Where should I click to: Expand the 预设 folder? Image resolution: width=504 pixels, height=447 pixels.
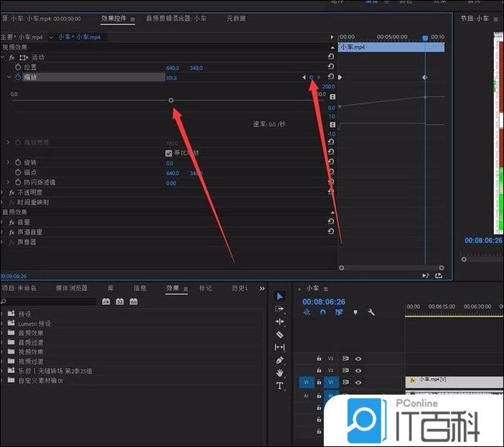point(2,314)
